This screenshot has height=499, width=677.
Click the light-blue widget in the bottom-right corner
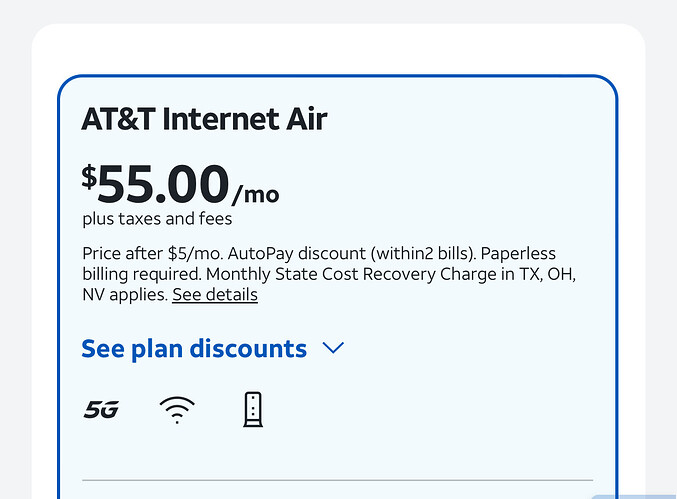click(634, 496)
